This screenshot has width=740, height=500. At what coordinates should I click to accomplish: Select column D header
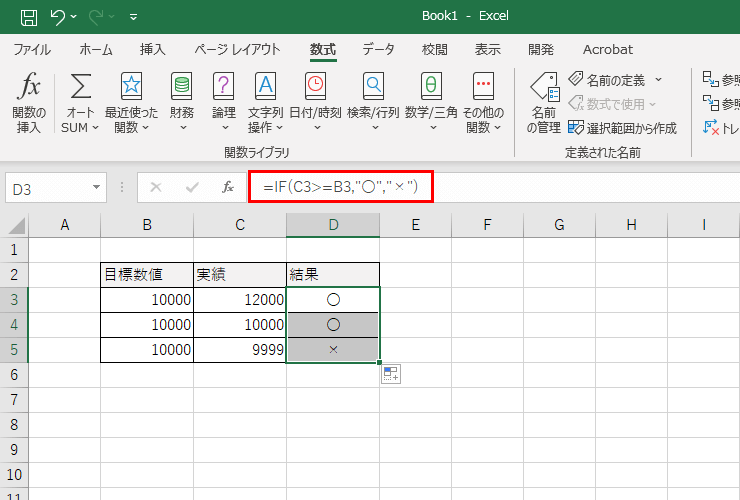click(333, 225)
